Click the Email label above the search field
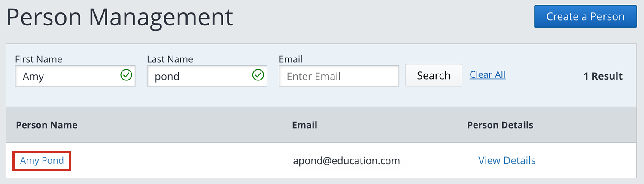644x184 pixels. tap(291, 59)
